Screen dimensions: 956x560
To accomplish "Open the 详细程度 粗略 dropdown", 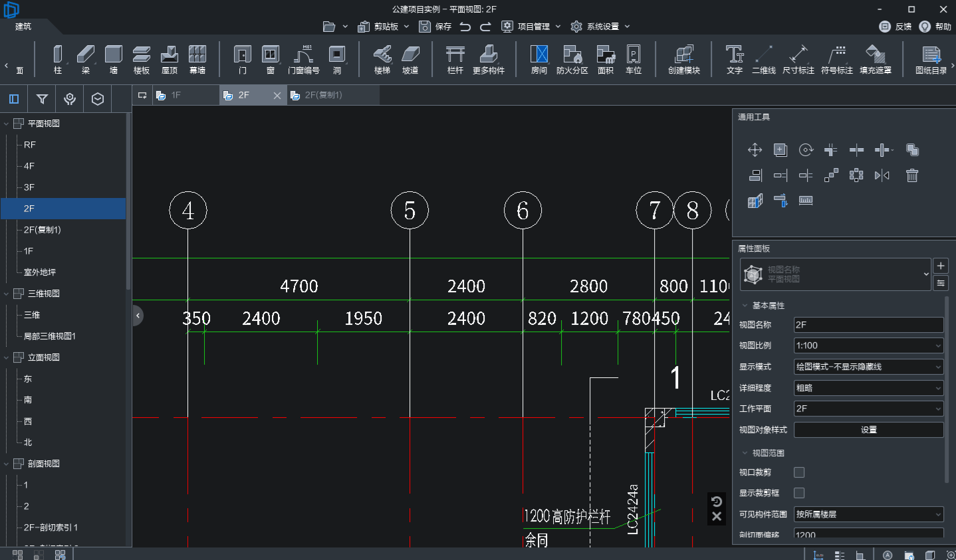I will click(x=869, y=388).
